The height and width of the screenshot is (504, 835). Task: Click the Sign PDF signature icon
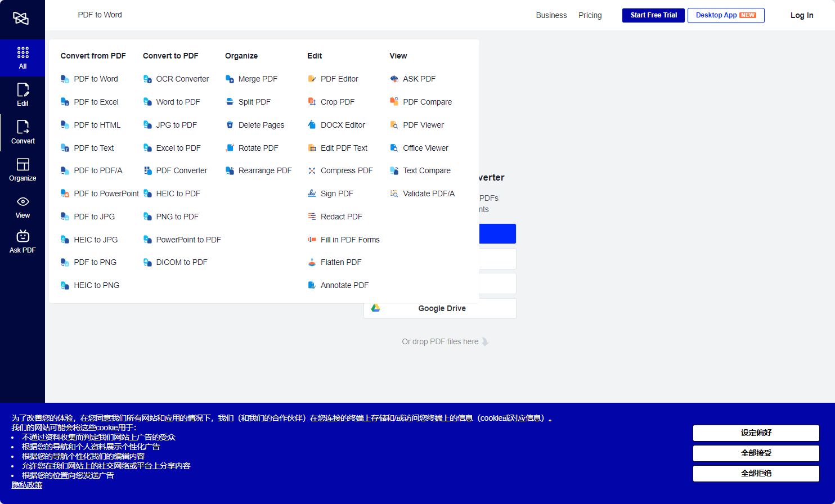(x=312, y=193)
